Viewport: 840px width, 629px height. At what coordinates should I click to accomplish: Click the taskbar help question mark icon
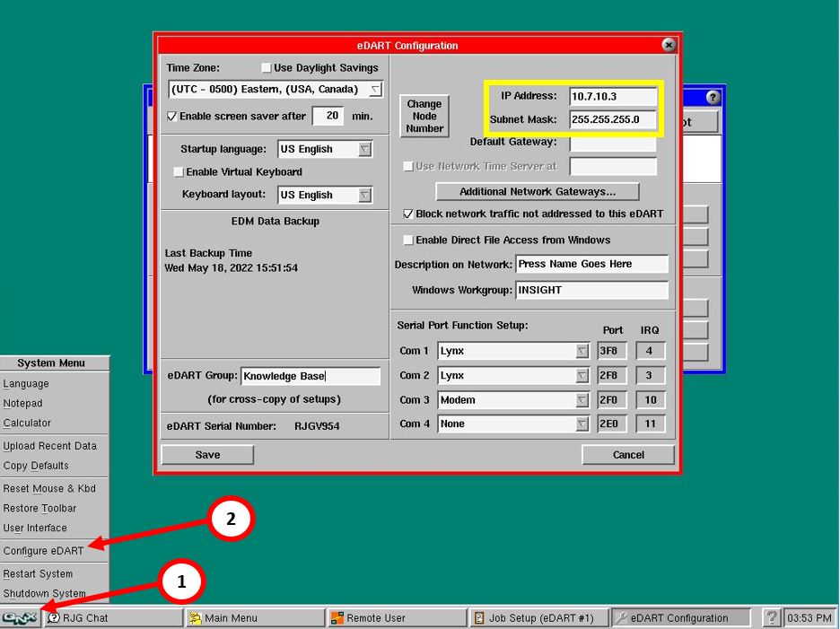click(x=770, y=617)
